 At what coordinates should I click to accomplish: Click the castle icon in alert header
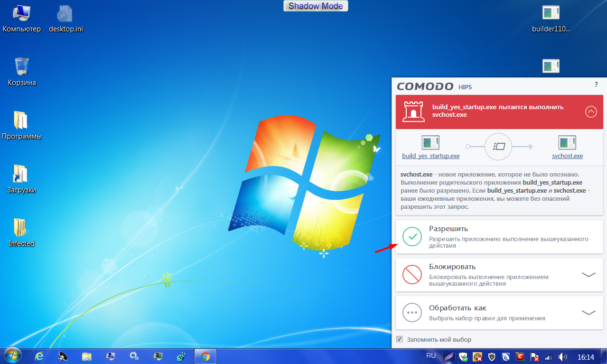(x=414, y=111)
